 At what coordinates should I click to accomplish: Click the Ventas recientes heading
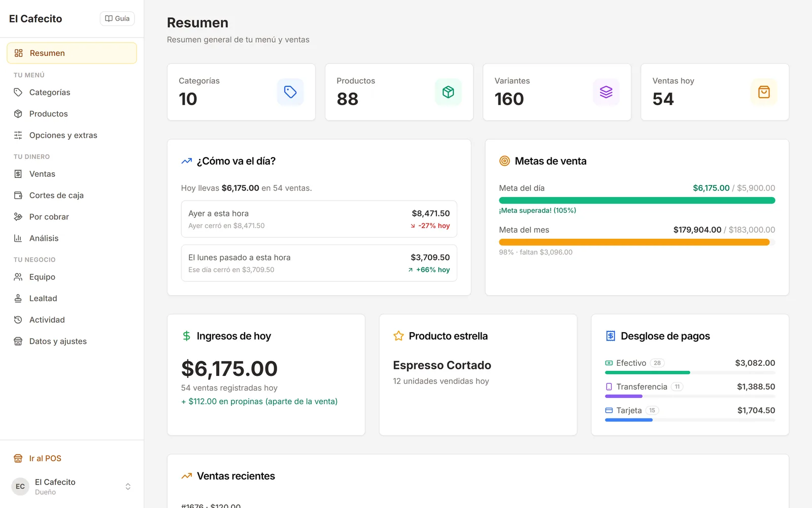pos(236,476)
